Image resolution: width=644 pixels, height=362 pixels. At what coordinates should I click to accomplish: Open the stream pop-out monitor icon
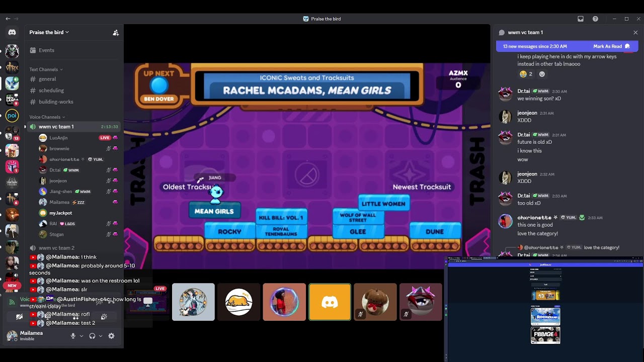click(148, 301)
